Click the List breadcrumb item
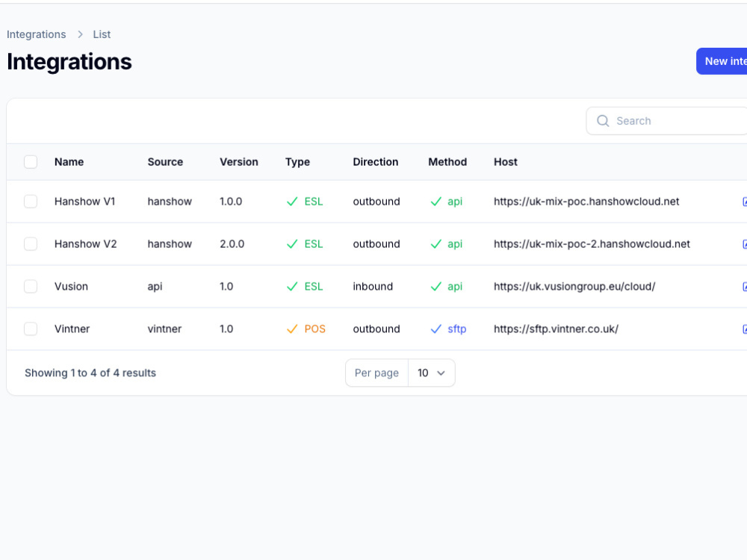Image resolution: width=747 pixels, height=560 pixels. pos(102,34)
